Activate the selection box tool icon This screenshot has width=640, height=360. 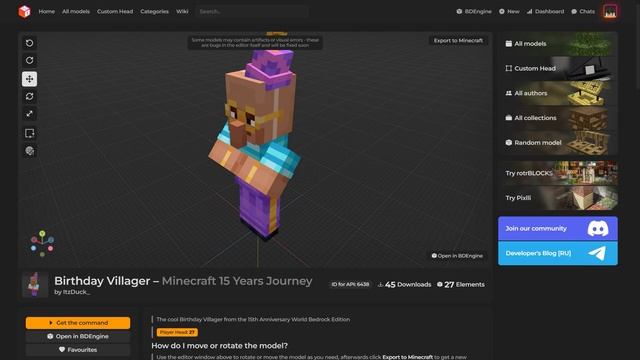(x=29, y=133)
